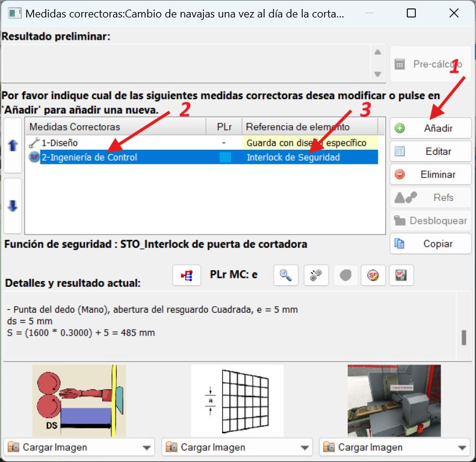Screen dimensions: 476x462
Task: Click the Añadir button to add a measure
Action: (x=430, y=128)
